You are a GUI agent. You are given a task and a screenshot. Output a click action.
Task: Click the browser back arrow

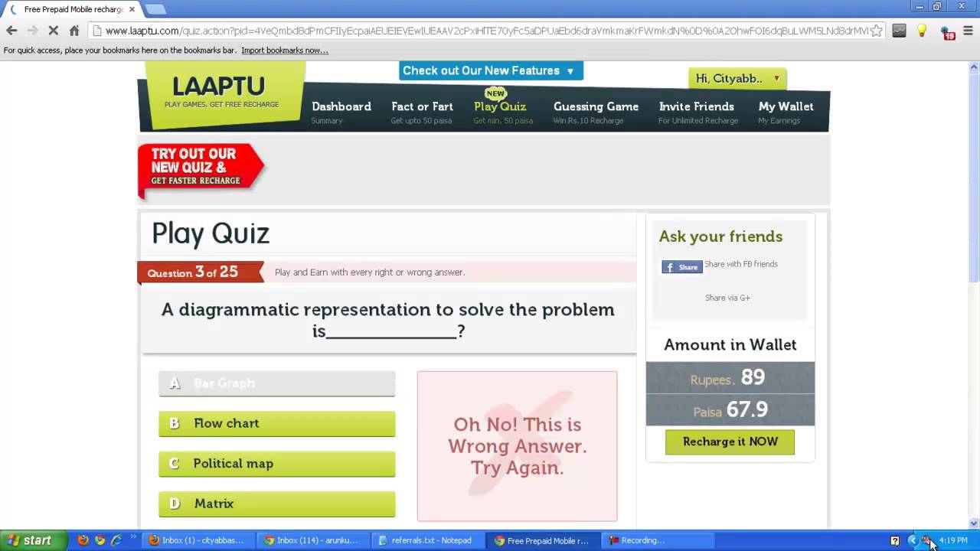point(11,31)
